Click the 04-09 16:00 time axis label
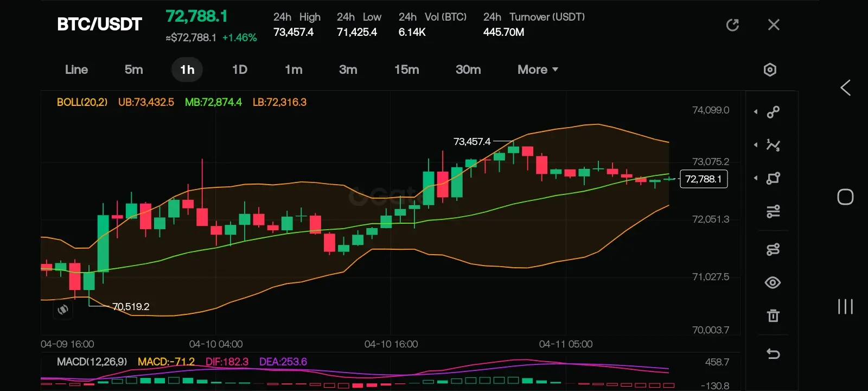This screenshot has width=868, height=391. click(67, 344)
